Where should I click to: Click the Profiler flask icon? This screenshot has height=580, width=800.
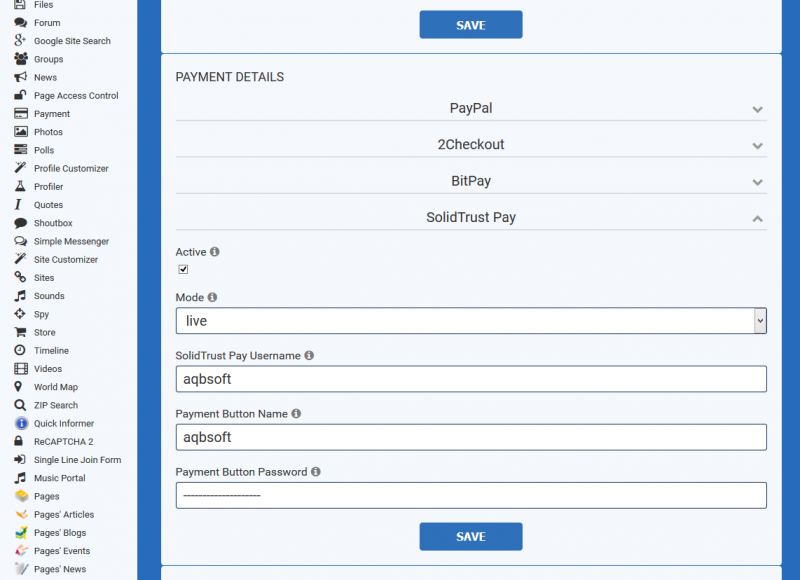pyautogui.click(x=20, y=186)
